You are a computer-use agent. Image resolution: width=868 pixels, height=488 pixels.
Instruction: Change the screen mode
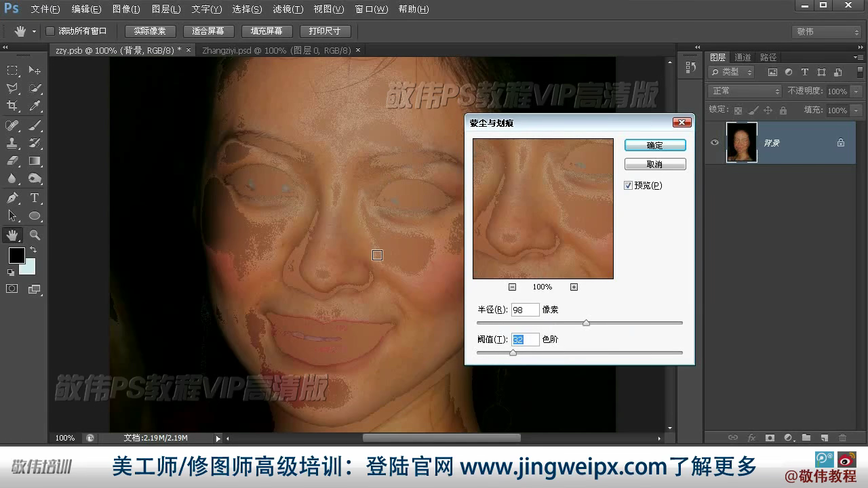tap(35, 289)
